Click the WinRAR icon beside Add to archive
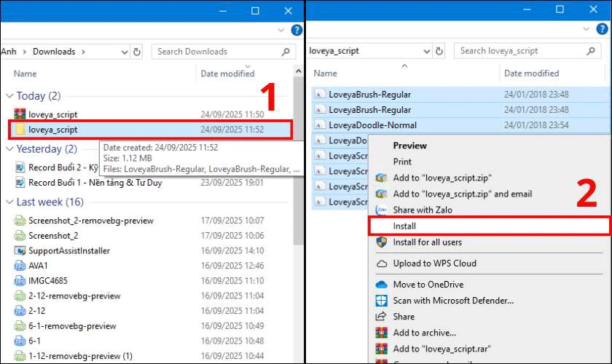This screenshot has width=612, height=364. coord(381,333)
